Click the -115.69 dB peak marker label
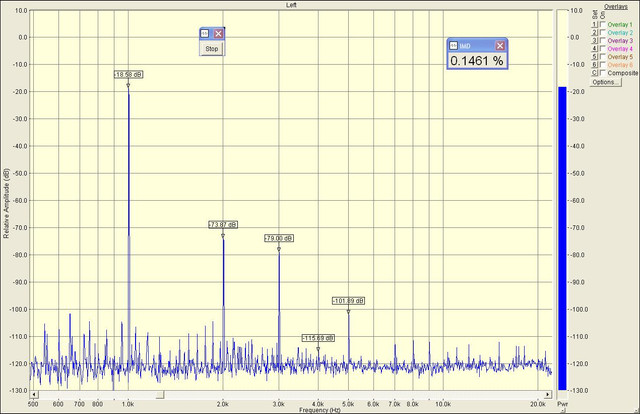This screenshot has width=640, height=414. click(x=318, y=338)
